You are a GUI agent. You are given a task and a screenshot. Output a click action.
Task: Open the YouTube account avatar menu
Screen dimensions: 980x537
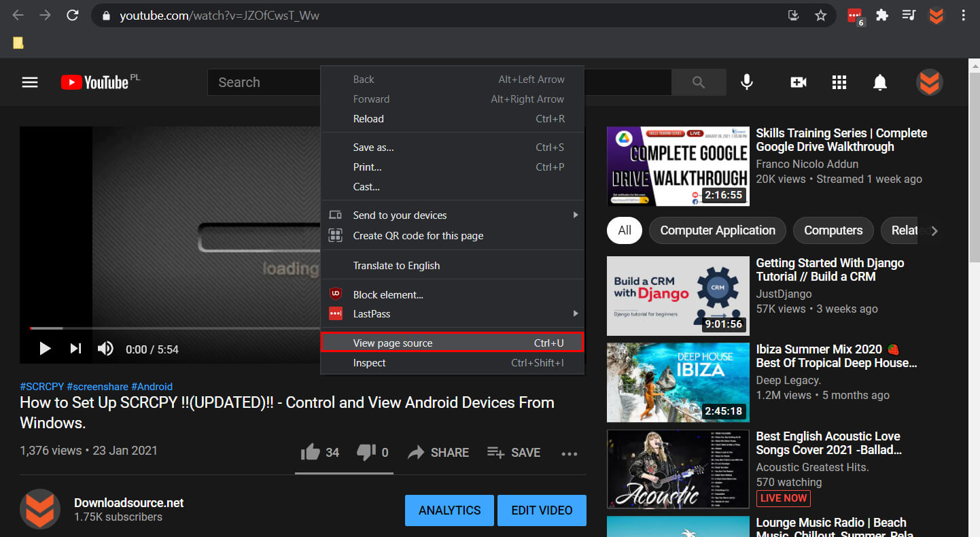point(930,82)
